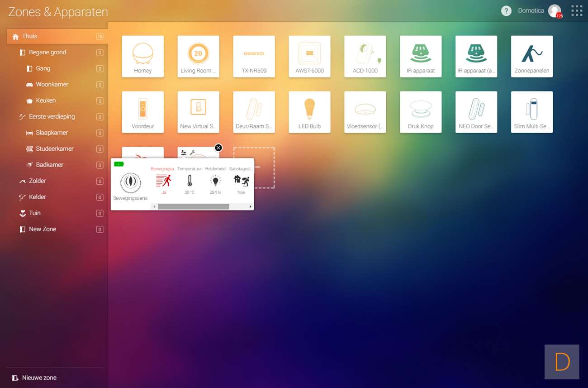Select the Tuin zone

click(35, 213)
